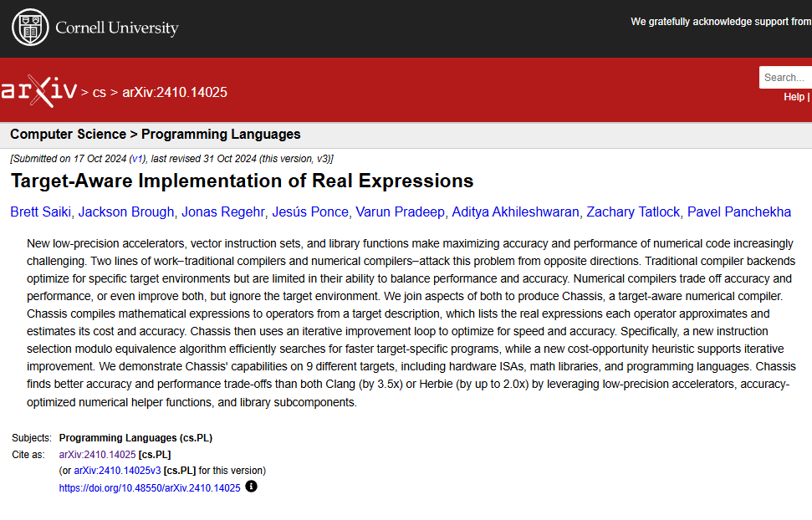Open author Jesús Ponce's page
This screenshot has width=812, height=520.
pyautogui.click(x=310, y=212)
